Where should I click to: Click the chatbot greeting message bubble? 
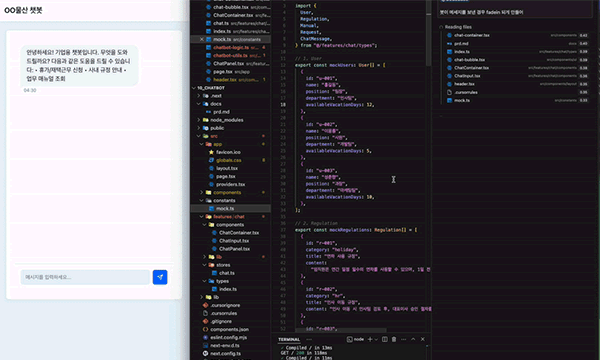[x=79, y=65]
